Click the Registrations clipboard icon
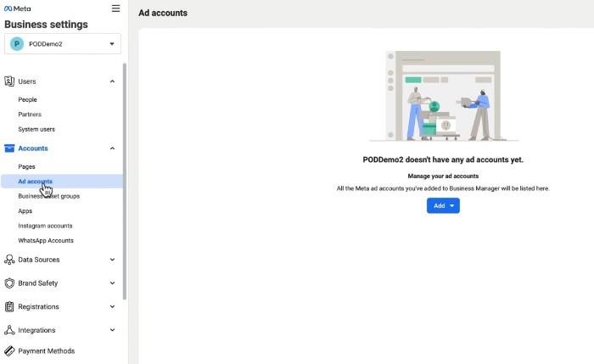This screenshot has width=594, height=364. click(x=9, y=306)
